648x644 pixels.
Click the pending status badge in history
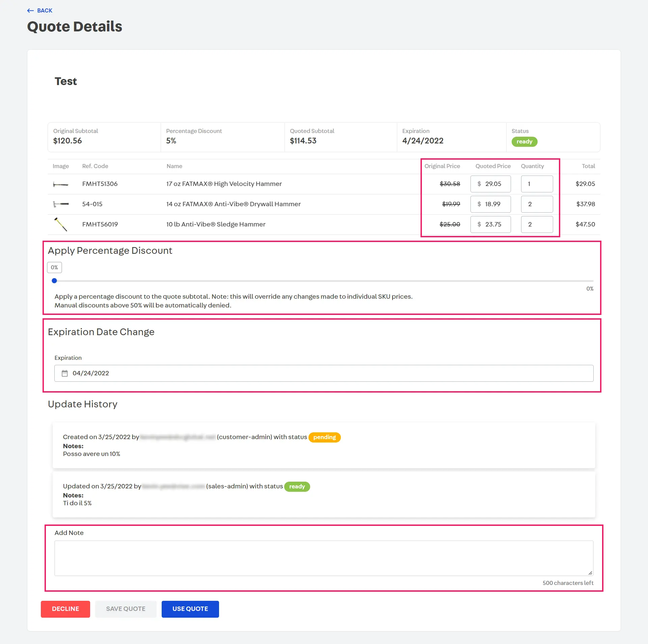[x=324, y=437]
